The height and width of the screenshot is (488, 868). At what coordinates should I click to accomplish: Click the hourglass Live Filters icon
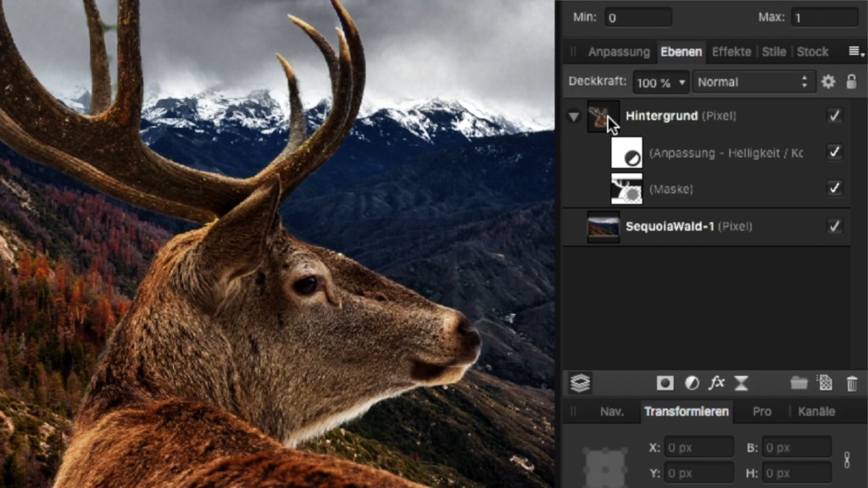(741, 383)
